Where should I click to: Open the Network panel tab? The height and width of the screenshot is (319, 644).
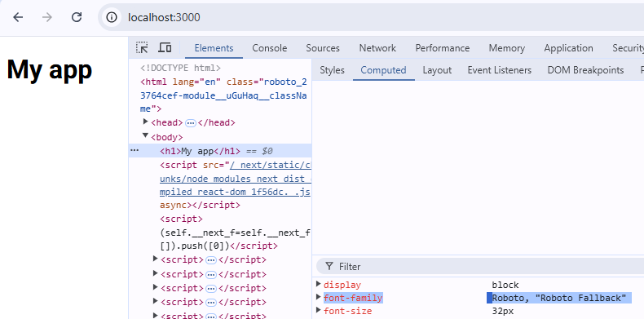click(377, 48)
